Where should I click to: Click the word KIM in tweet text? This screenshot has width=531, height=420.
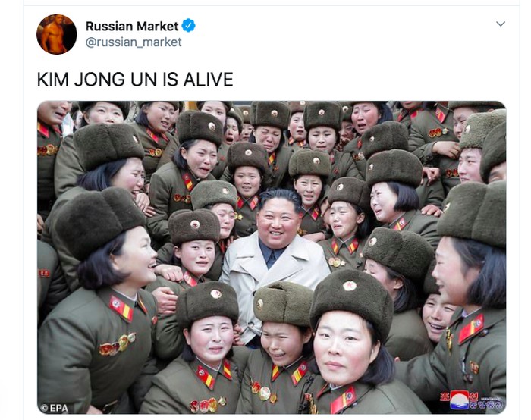point(53,80)
